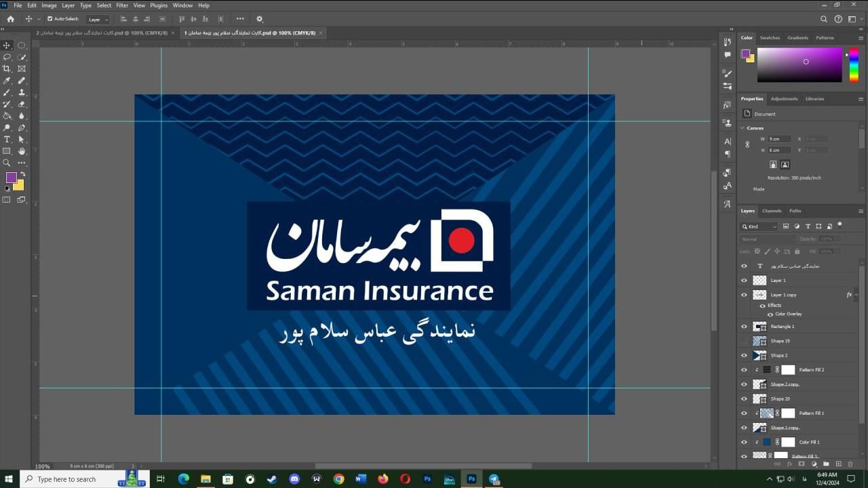
Task: Open the Auto-Select Layer dropdown
Action: coord(98,19)
